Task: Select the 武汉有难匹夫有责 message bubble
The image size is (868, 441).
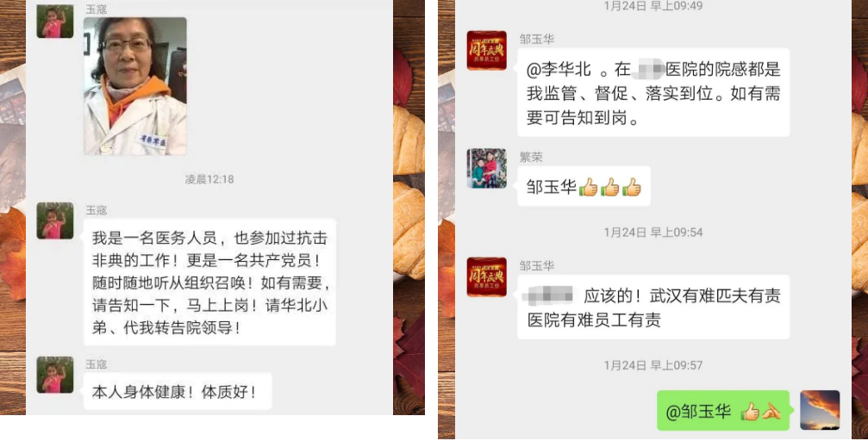Action: click(653, 307)
